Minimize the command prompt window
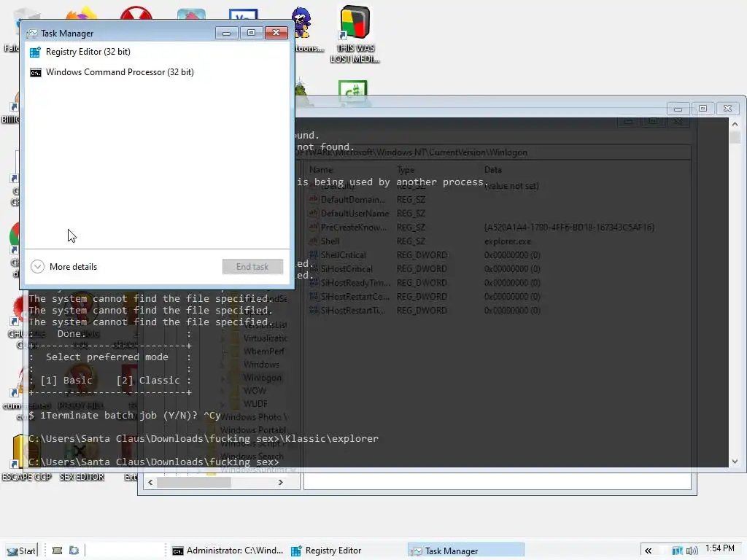The image size is (747, 560). pyautogui.click(x=678, y=109)
